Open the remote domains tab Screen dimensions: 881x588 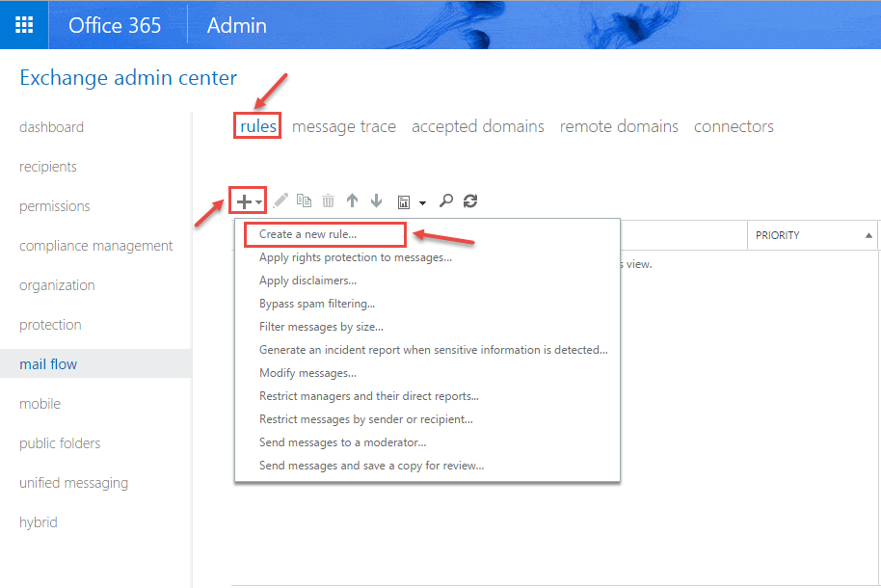click(619, 126)
